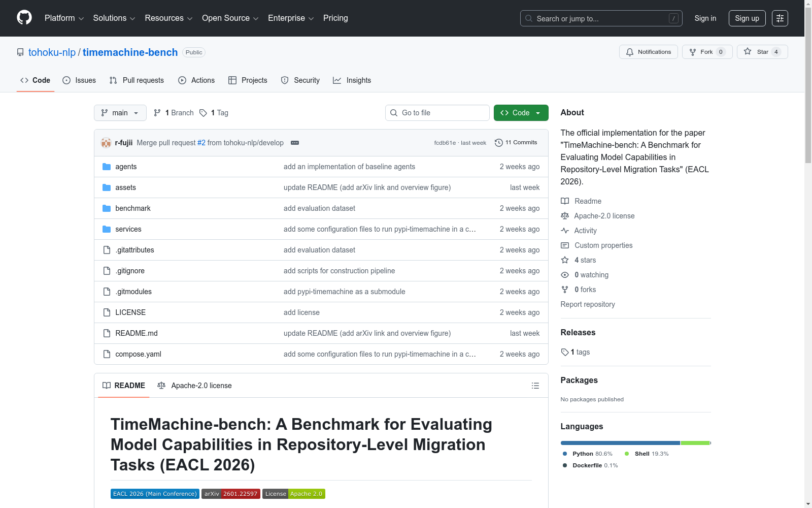Click the EACL 2026 Main Conference badge
The height and width of the screenshot is (508, 812).
point(155,494)
